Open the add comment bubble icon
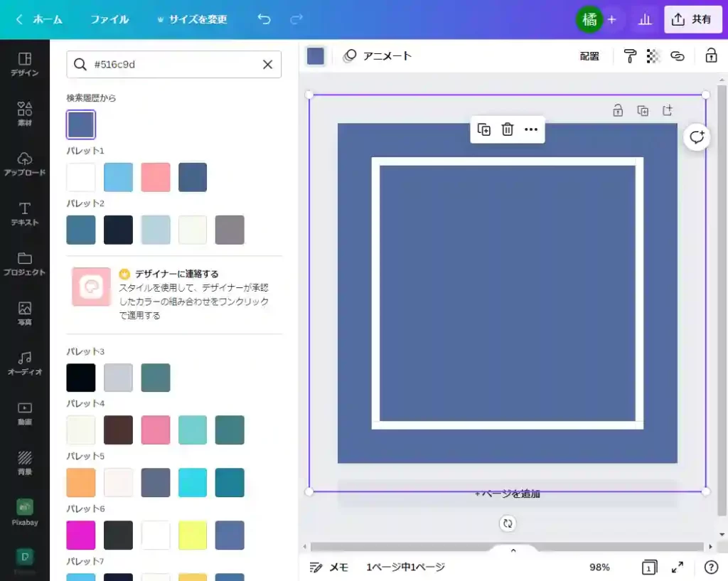Image resolution: width=728 pixels, height=581 pixels. 697,137
